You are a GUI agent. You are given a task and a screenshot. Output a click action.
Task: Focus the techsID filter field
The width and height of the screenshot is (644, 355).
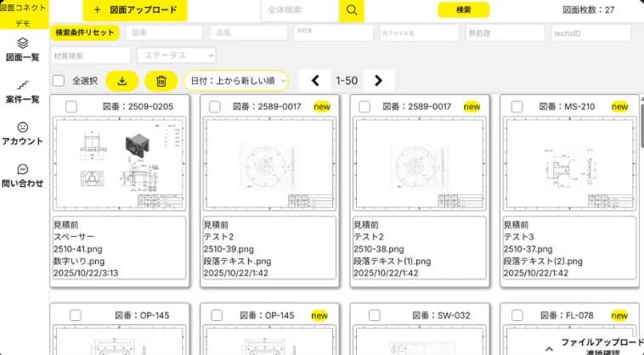[591, 33]
